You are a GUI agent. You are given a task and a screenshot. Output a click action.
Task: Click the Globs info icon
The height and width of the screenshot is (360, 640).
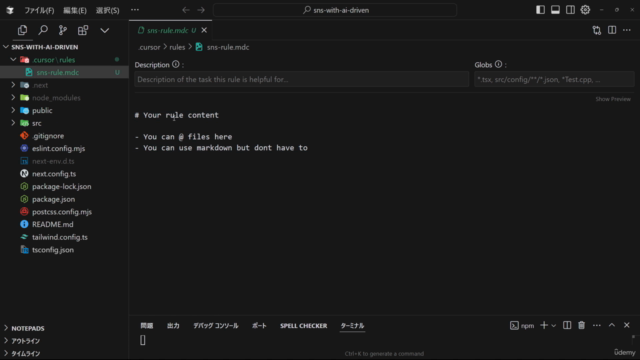[498, 64]
